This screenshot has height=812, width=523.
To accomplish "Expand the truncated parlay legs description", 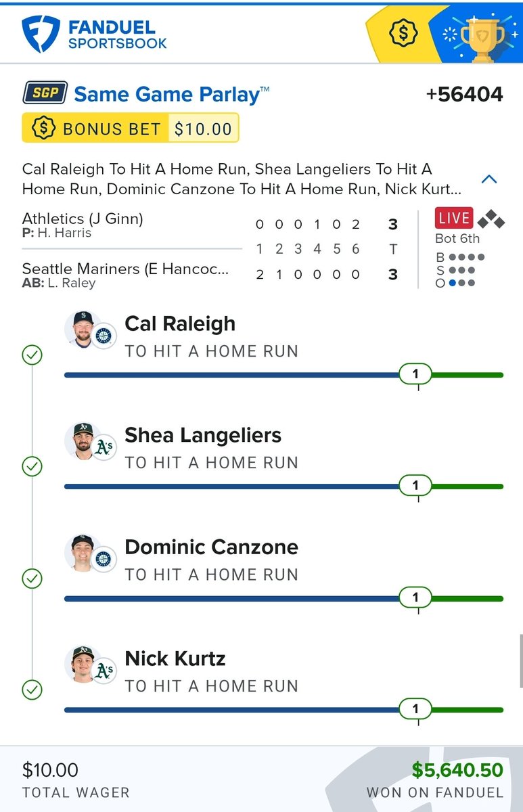I will [242, 179].
